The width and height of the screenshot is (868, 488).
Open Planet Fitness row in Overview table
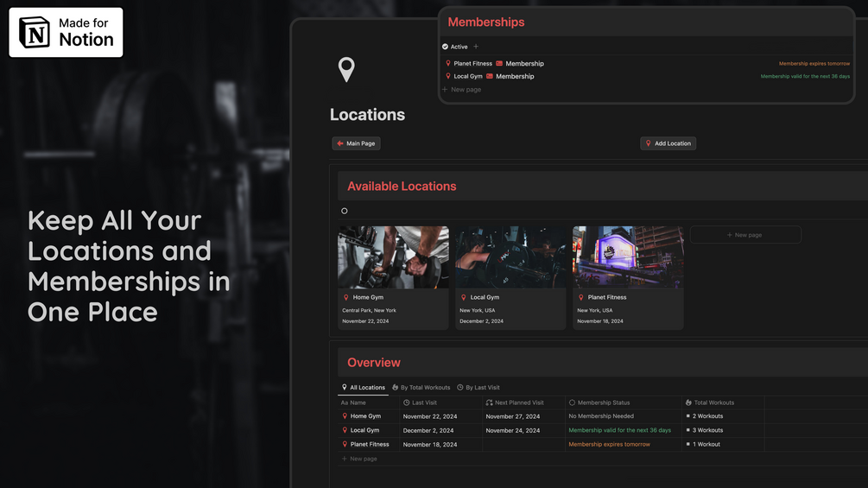pos(370,444)
